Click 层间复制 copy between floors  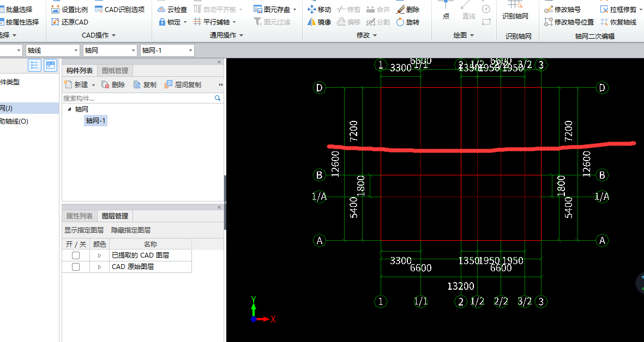pyautogui.click(x=183, y=84)
